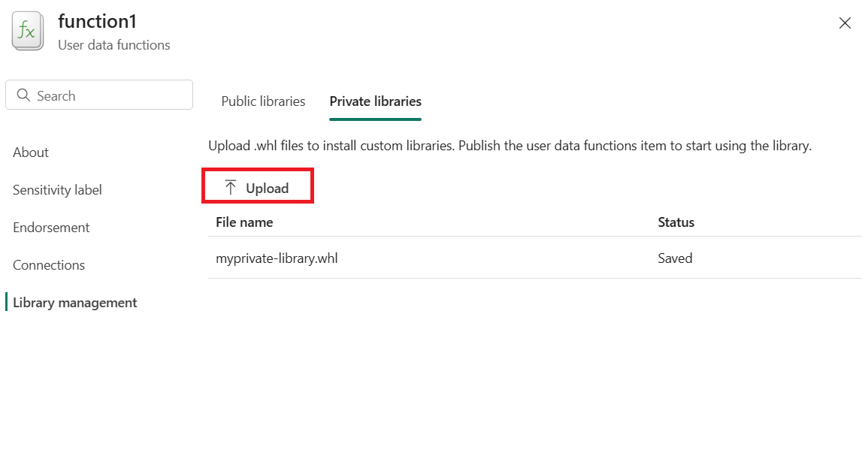Click the function1 fx item icon

tap(28, 31)
